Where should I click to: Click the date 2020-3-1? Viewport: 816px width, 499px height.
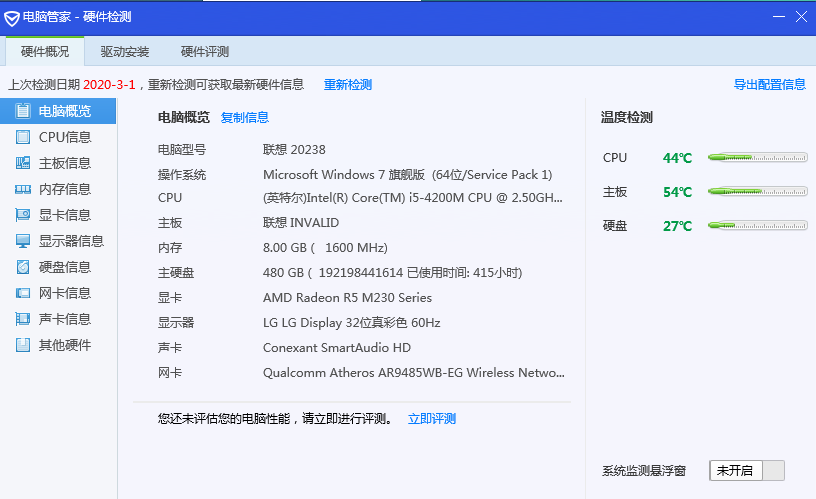click(109, 85)
